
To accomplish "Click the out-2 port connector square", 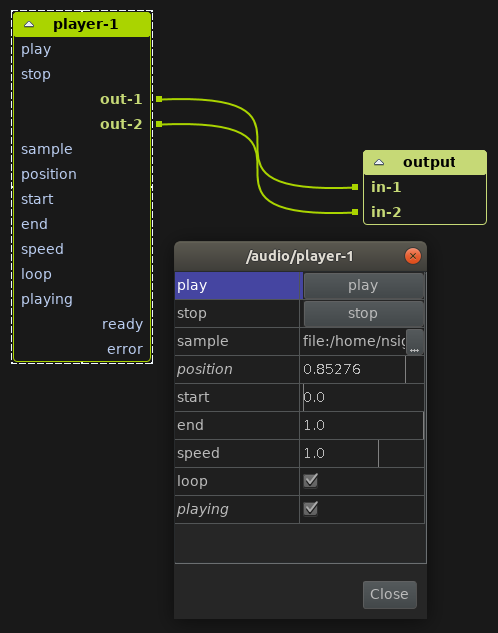I will [x=159, y=124].
